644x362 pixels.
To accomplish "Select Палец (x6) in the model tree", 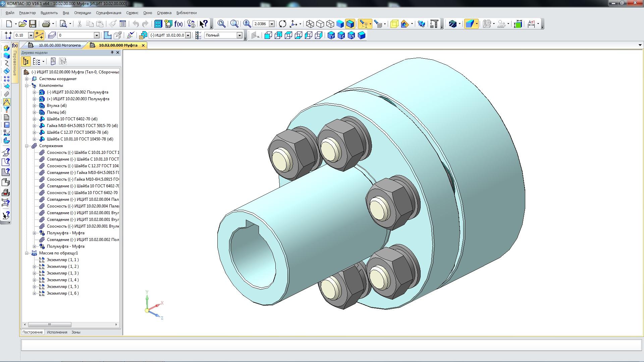I will pyautogui.click(x=56, y=112).
